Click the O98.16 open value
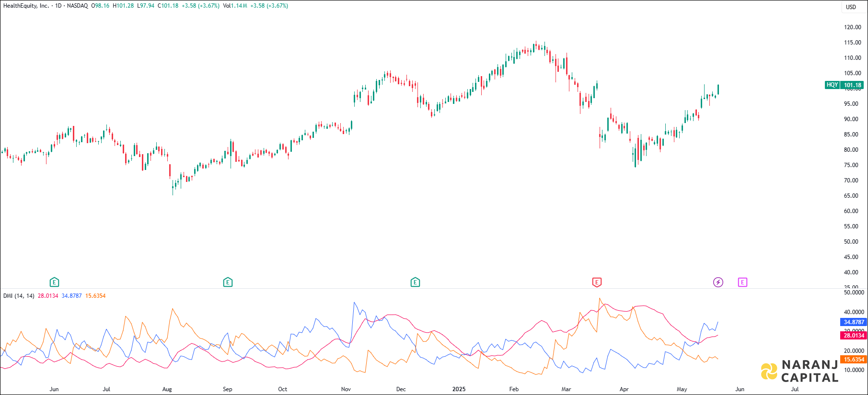Screen dimensions: 868x395 pos(100,6)
